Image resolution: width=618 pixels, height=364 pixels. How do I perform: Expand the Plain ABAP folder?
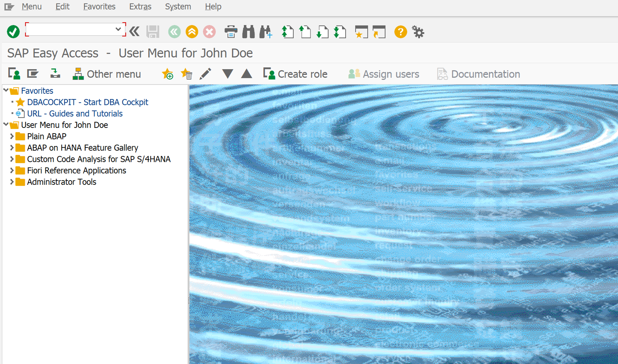tap(12, 136)
